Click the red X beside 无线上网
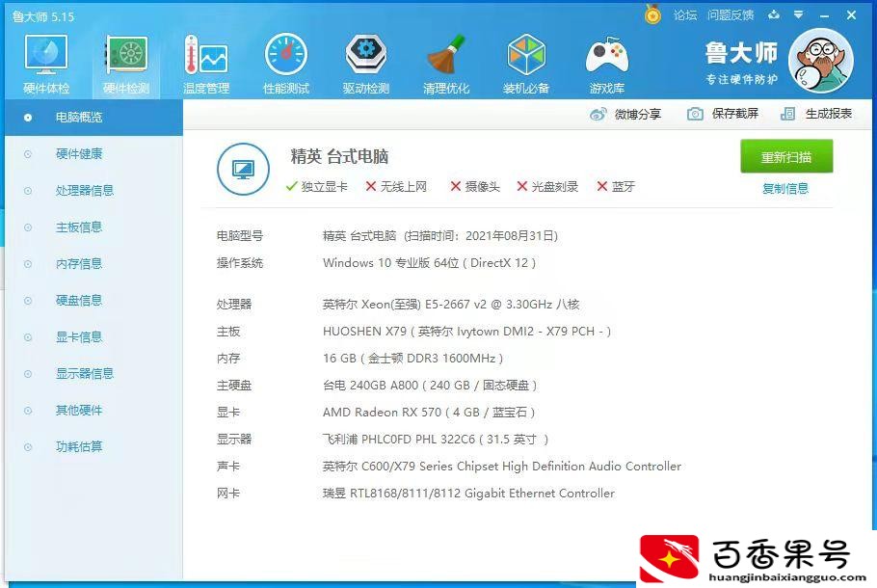The width and height of the screenshot is (877, 588). (x=370, y=186)
